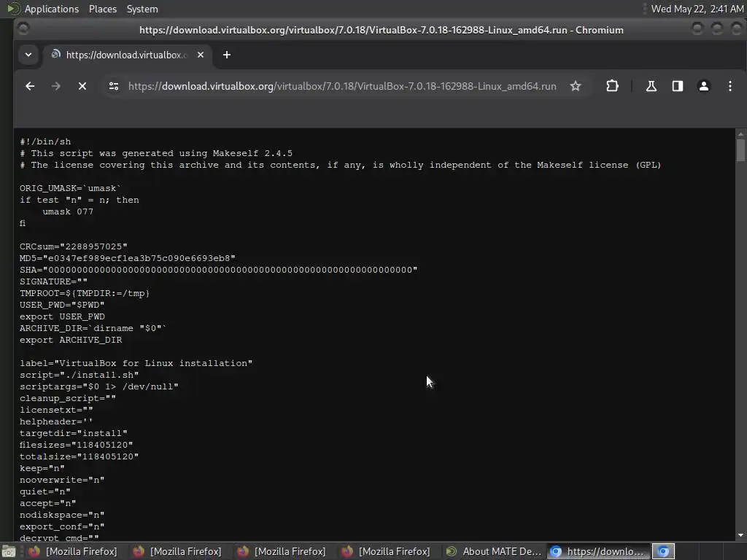Screen dimensions: 747x560
Task: Open a new tab
Action: (227, 55)
